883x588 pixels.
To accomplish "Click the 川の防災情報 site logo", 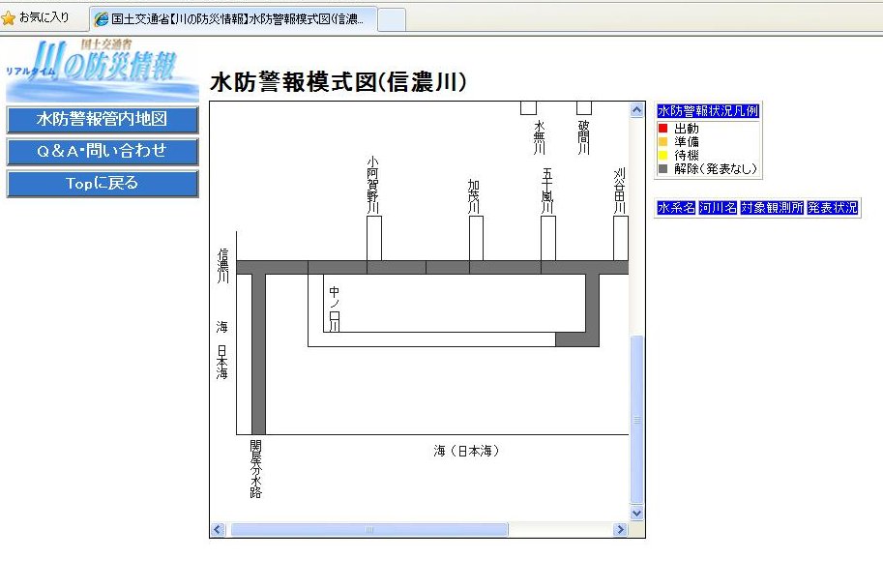I will click(102, 70).
